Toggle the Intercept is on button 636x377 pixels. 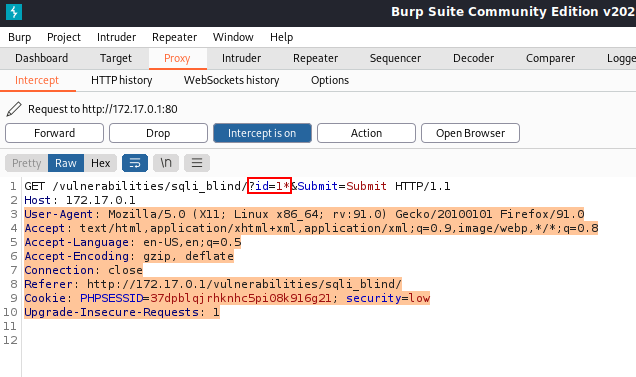click(262, 133)
